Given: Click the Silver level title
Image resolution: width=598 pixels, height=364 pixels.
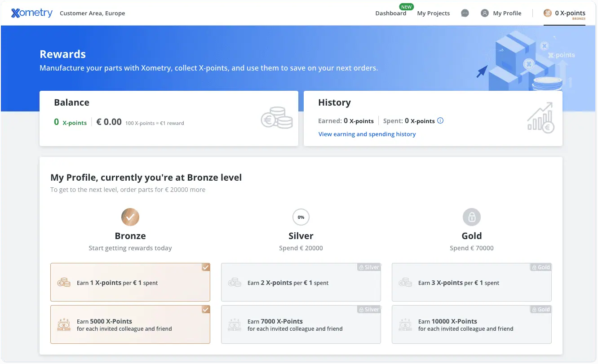Looking at the screenshot, I should pos(301,236).
